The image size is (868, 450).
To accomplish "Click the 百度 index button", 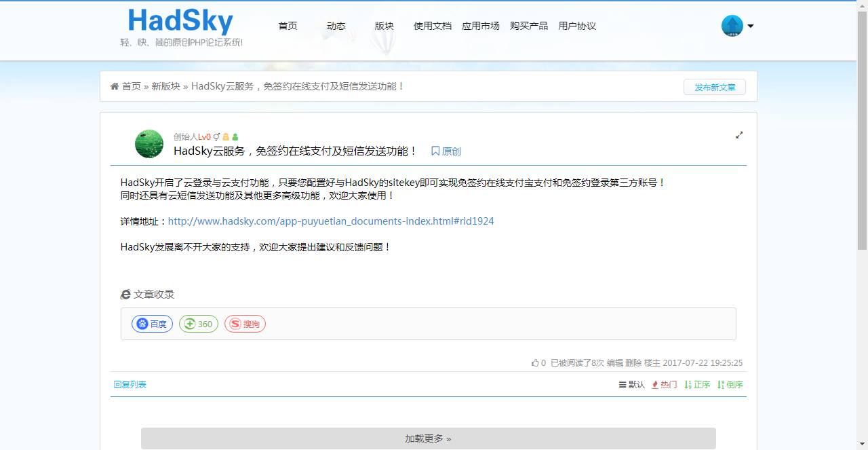I will (152, 324).
